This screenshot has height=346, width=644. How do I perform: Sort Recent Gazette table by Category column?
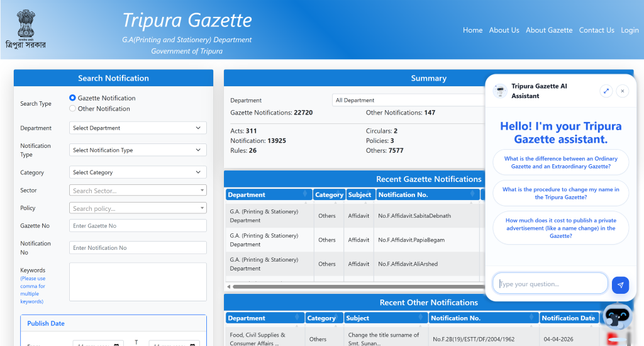tap(329, 195)
